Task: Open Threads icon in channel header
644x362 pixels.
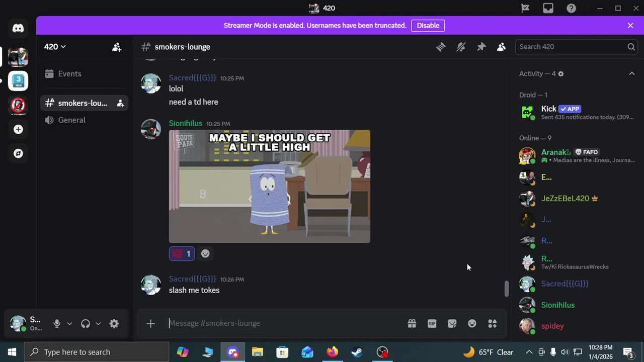Action: (441, 47)
